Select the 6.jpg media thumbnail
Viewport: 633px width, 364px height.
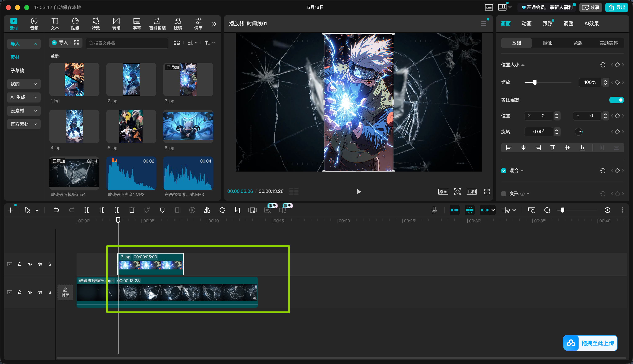[188, 126]
